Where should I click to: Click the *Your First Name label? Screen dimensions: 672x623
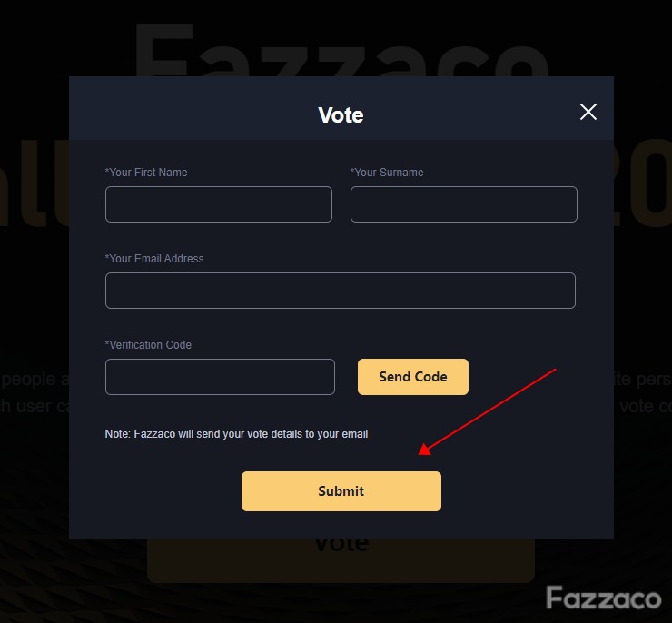point(146,173)
